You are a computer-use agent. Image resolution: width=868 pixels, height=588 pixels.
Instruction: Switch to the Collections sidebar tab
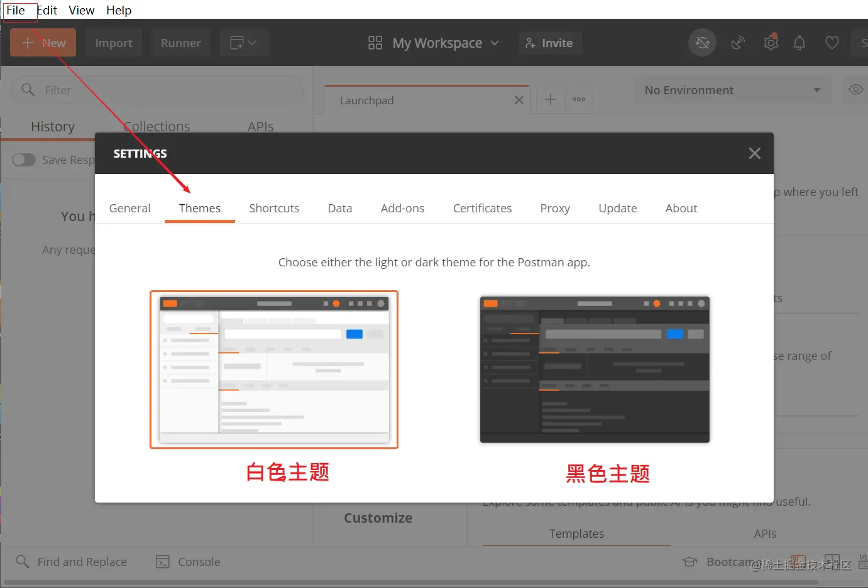157,126
